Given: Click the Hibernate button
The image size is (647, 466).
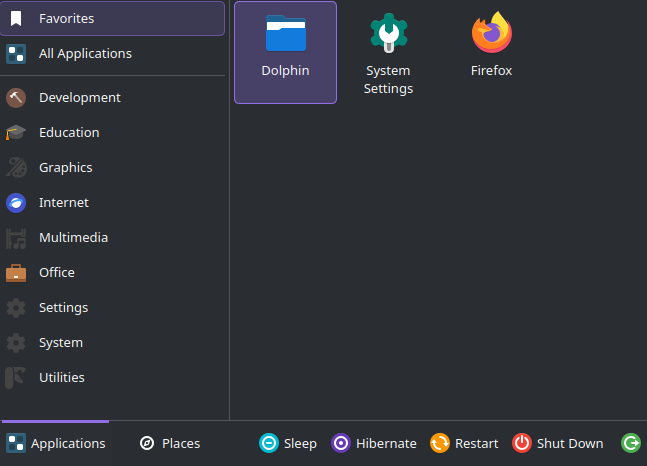Looking at the screenshot, I should pyautogui.click(x=374, y=443).
